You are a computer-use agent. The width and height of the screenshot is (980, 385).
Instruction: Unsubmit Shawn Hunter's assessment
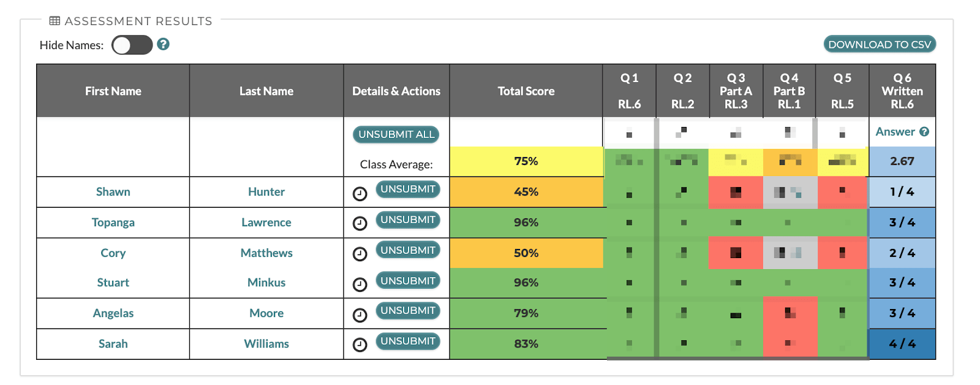pos(408,189)
